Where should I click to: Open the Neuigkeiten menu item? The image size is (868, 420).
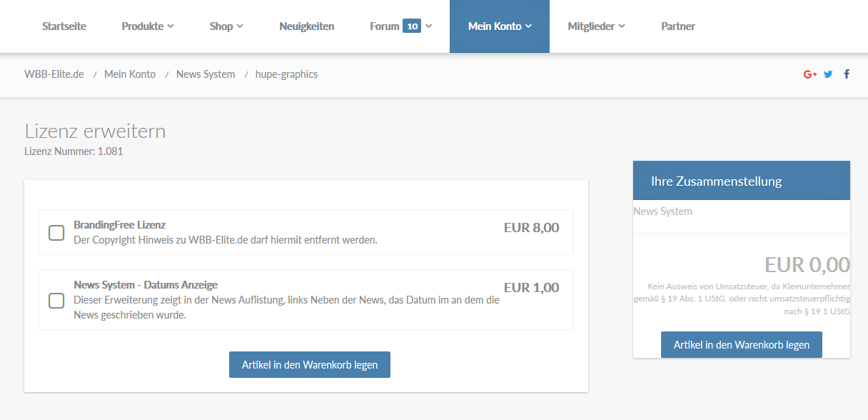tap(307, 26)
